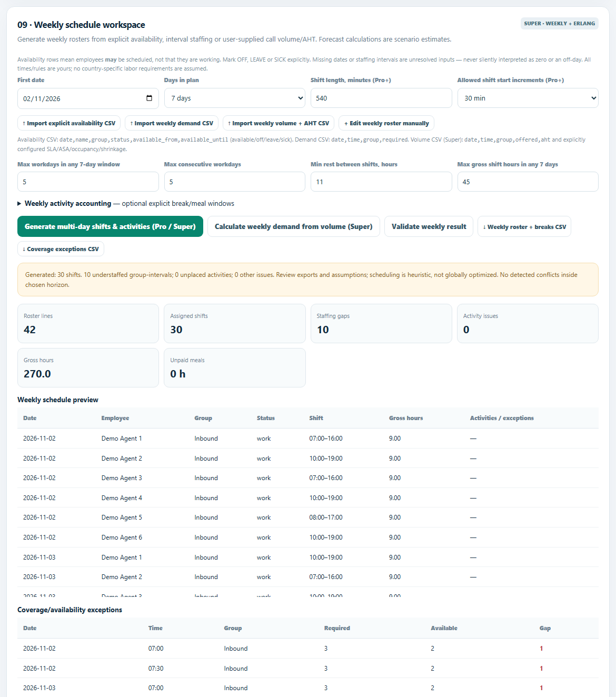Focus Max workdays in any 7-day window field
616x697 pixels.
88,182
